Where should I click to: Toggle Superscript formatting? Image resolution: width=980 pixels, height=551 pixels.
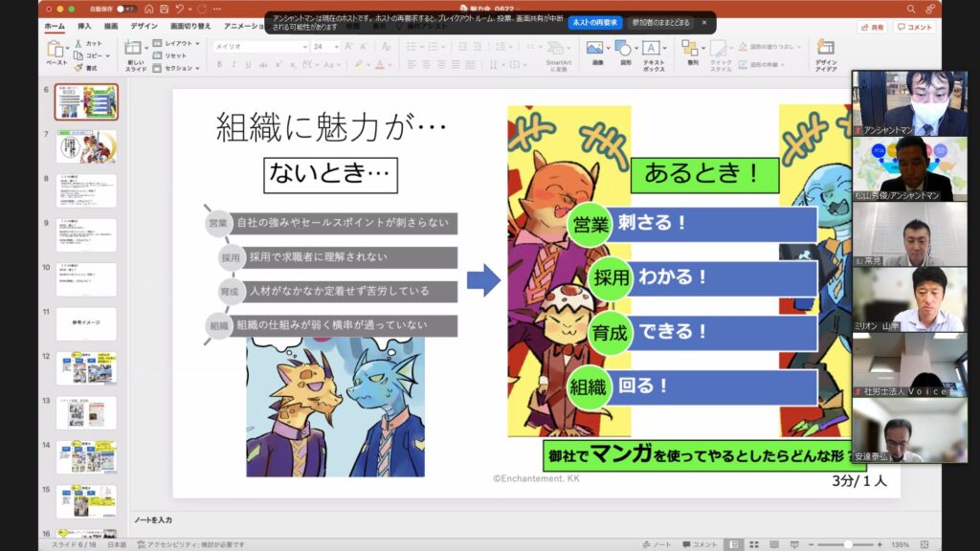[278, 64]
